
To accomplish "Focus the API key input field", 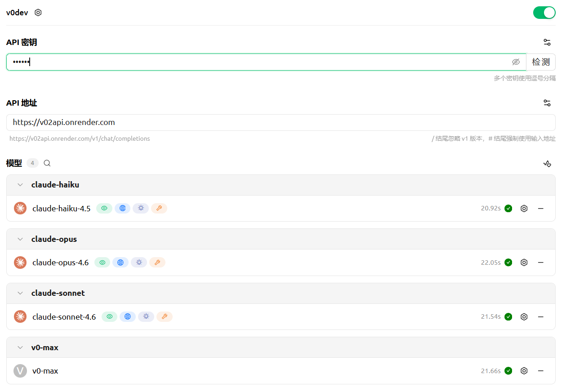I will 266,62.
